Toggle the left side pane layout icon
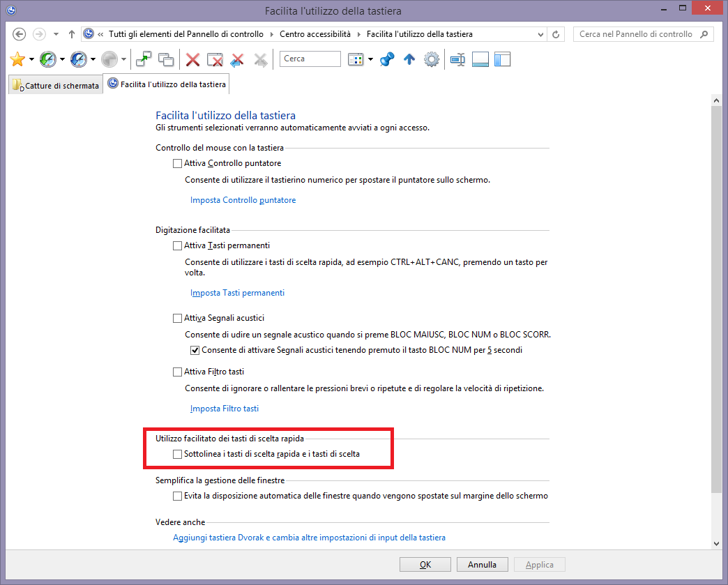This screenshot has width=728, height=585. click(x=502, y=59)
